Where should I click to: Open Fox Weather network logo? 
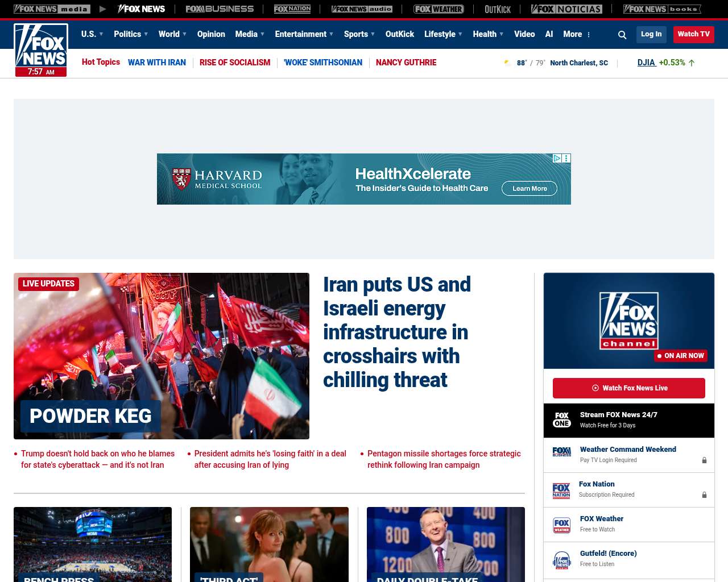pos(439,9)
